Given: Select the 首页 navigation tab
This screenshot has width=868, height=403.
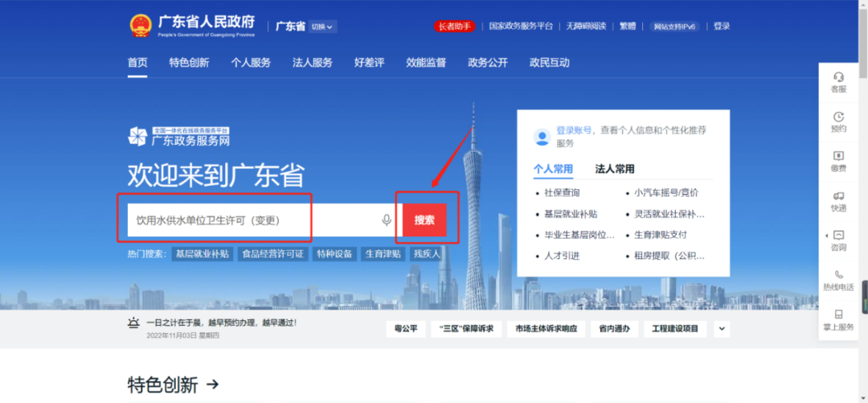Looking at the screenshot, I should tap(137, 63).
